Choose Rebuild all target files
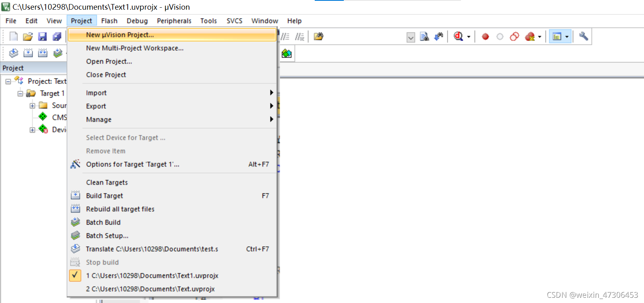This screenshot has height=303, width=644. point(172,209)
